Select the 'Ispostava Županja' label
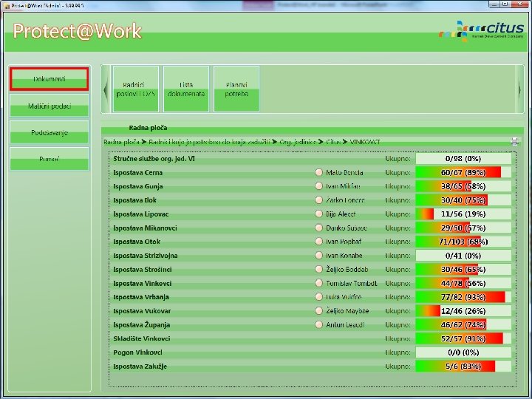The height and width of the screenshot is (399, 532). (141, 324)
